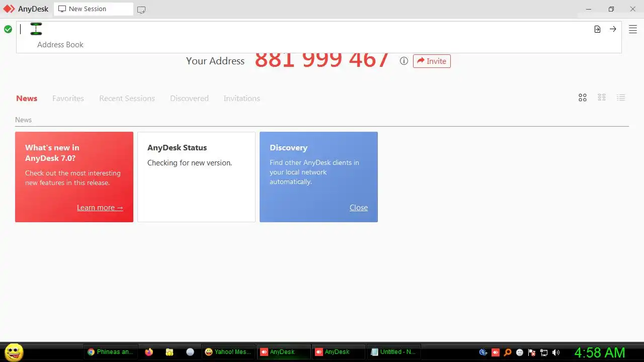The height and width of the screenshot is (362, 644).
Task: Open the Untitled Notepad taskbar item
Action: (393, 352)
